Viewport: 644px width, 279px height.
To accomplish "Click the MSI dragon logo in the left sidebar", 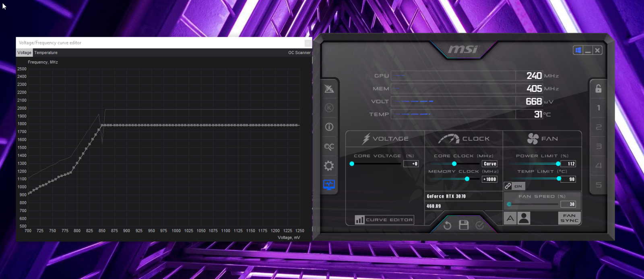I will (x=329, y=89).
